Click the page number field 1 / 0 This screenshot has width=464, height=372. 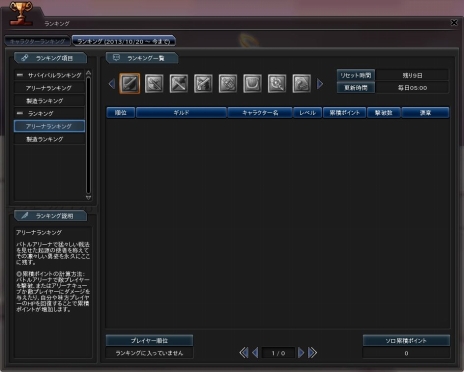pos(278,353)
